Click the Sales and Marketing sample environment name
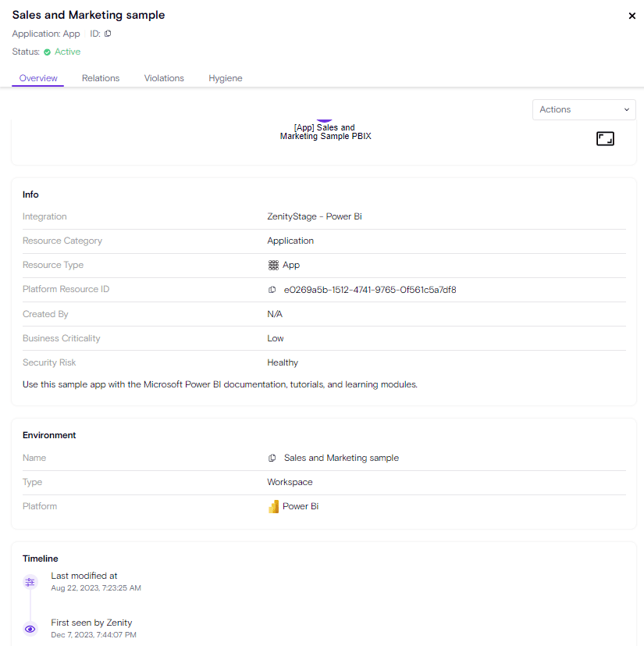This screenshot has width=644, height=646. (x=341, y=458)
